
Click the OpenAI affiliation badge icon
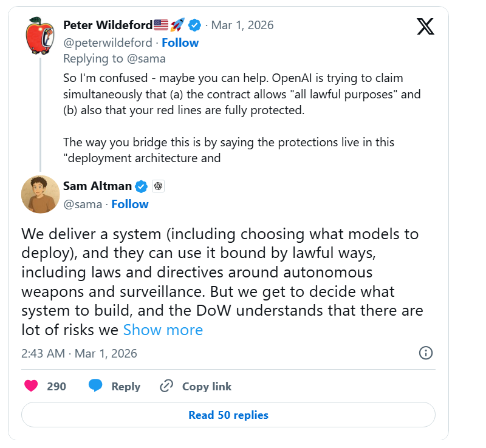coord(157,186)
